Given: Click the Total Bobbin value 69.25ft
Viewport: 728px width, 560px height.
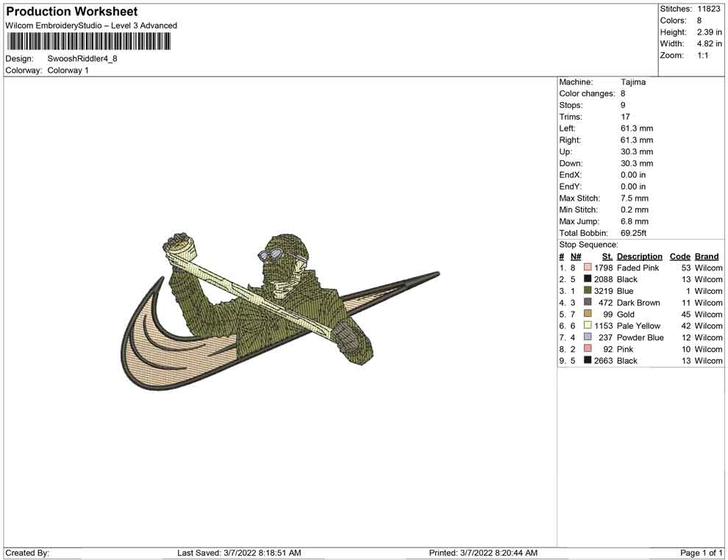Looking at the screenshot, I should tap(633, 233).
